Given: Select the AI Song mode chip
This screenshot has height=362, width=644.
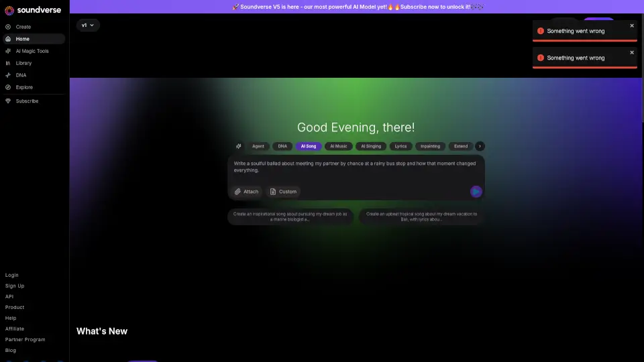Looking at the screenshot, I should [309, 146].
